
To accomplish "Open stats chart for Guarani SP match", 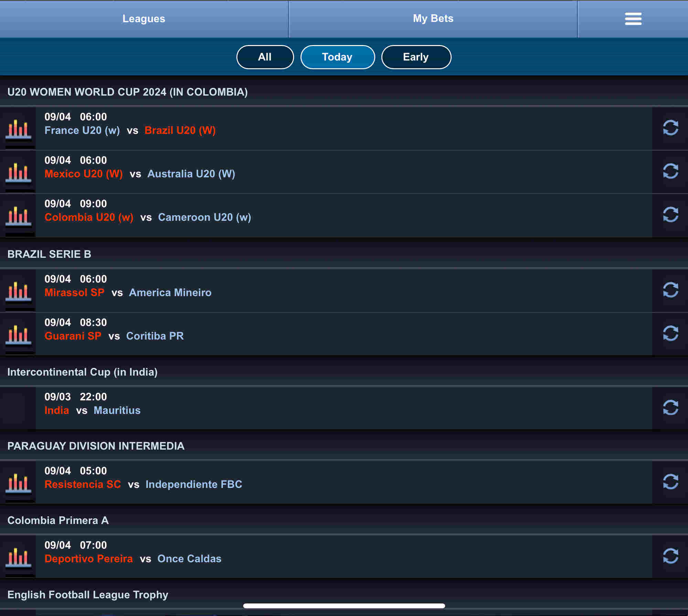I will [18, 334].
